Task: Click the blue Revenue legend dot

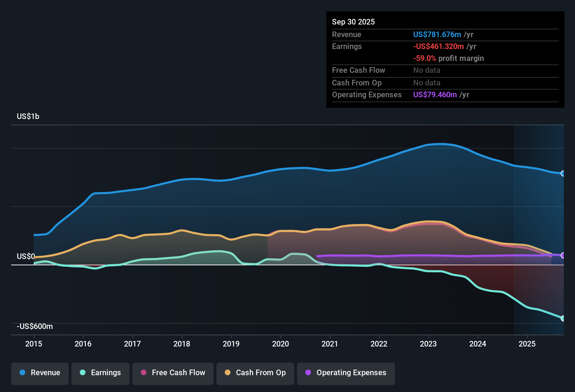Action: pos(22,372)
